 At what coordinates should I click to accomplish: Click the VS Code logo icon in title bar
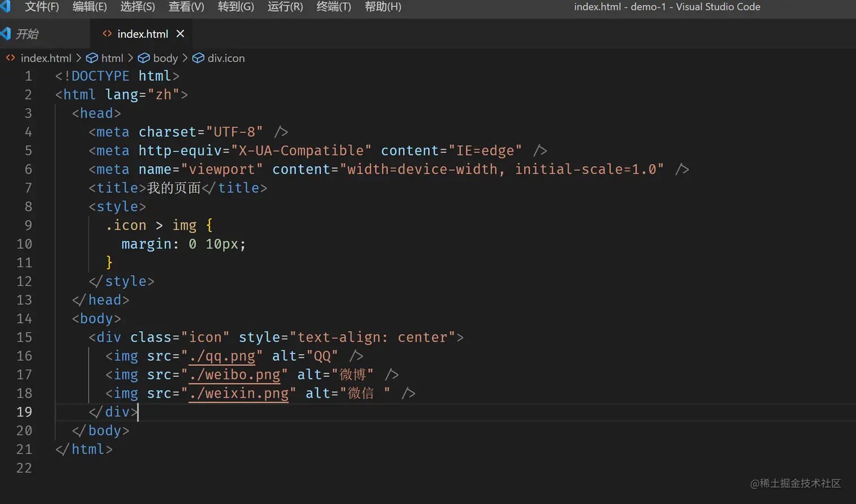click(x=6, y=6)
